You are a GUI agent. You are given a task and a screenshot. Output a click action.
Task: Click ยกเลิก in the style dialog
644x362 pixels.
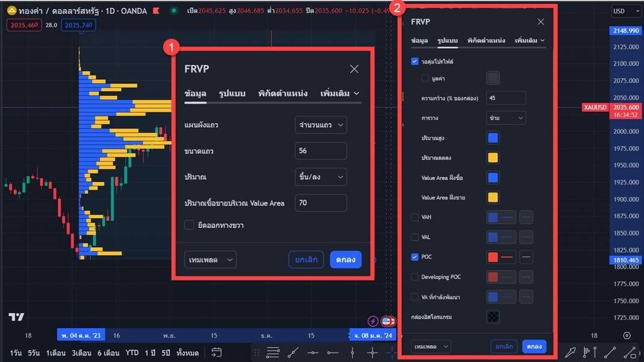coord(504,347)
